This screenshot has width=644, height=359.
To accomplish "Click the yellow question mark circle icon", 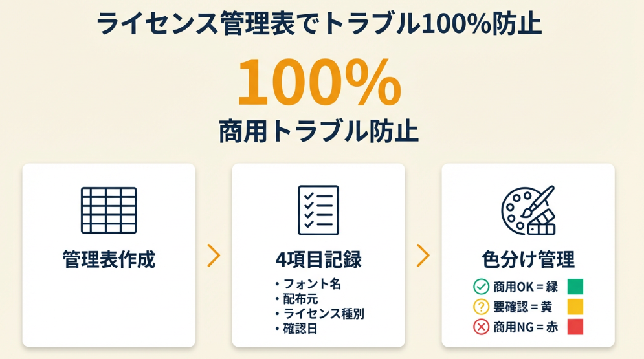I will coord(482,307).
